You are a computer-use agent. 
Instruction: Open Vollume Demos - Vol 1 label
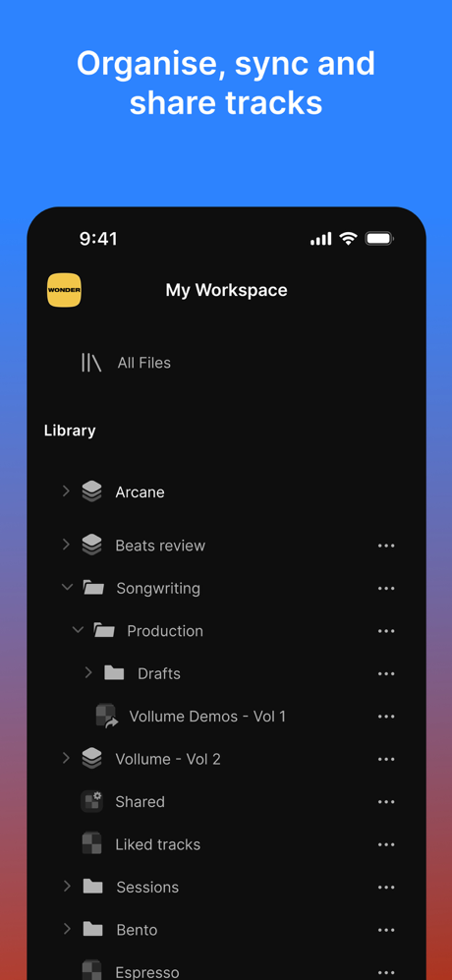point(207,717)
